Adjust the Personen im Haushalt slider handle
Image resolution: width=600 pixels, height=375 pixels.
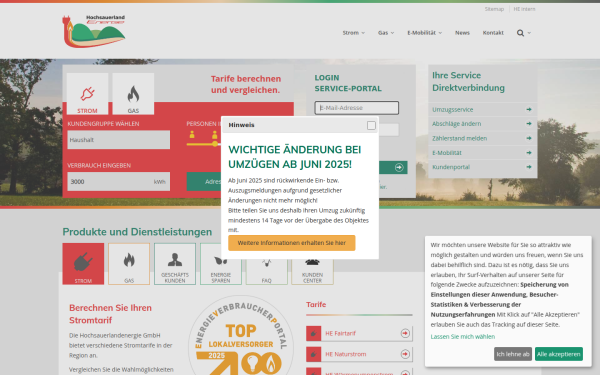pos(215,144)
